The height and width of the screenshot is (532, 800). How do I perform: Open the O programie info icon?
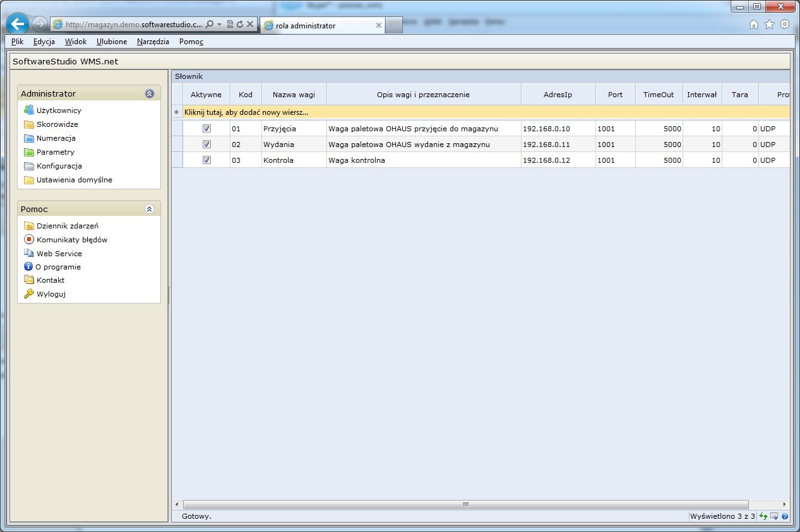coord(28,267)
